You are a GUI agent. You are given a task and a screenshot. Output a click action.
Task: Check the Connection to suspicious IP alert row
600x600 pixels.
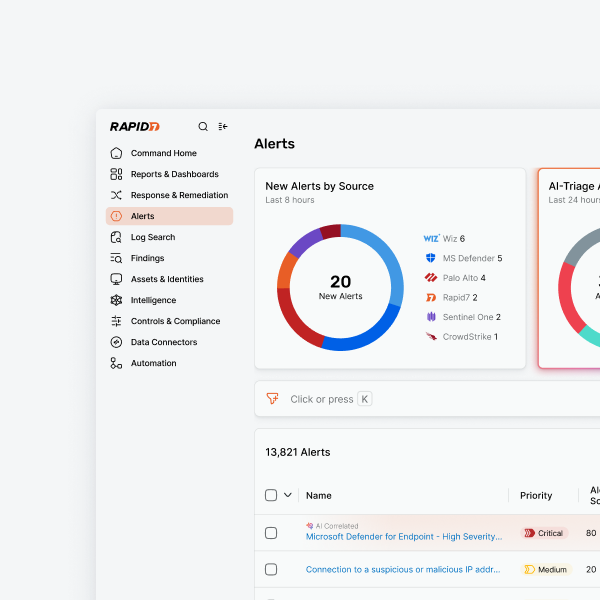pos(271,569)
